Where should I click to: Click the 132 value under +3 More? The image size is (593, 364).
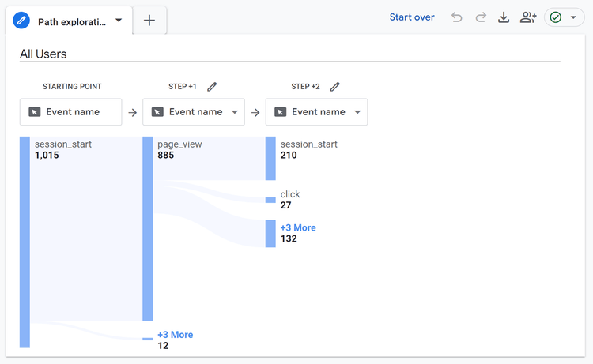pos(289,238)
